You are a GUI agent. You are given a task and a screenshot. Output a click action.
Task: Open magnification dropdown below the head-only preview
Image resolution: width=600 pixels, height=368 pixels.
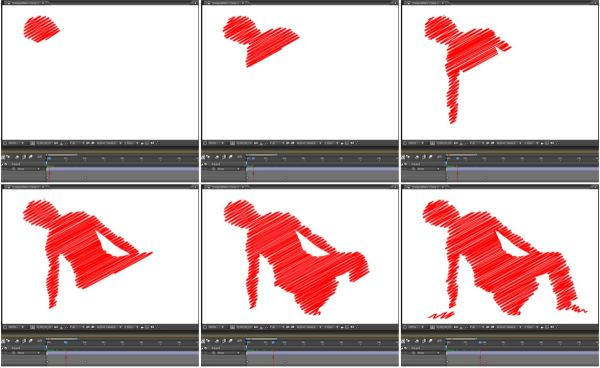(16, 143)
